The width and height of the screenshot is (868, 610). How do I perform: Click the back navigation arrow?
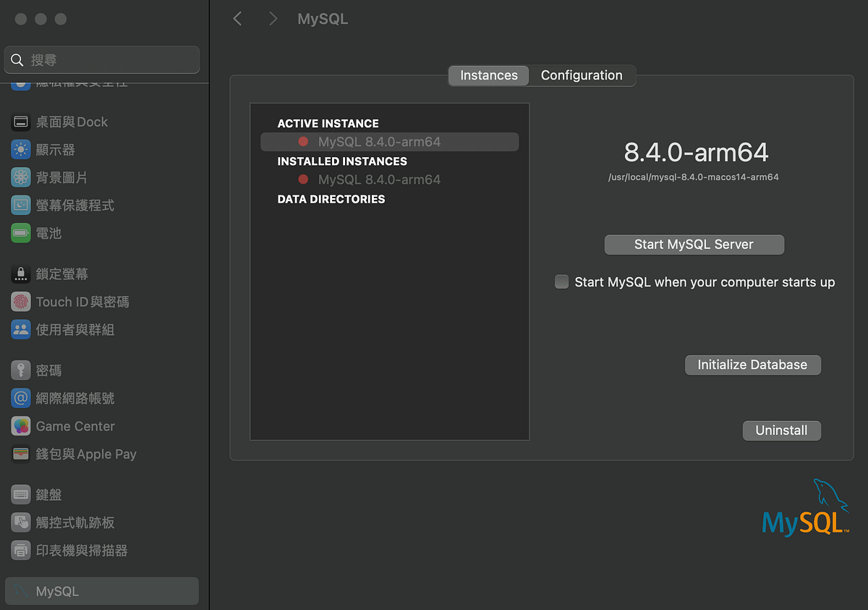coord(237,18)
